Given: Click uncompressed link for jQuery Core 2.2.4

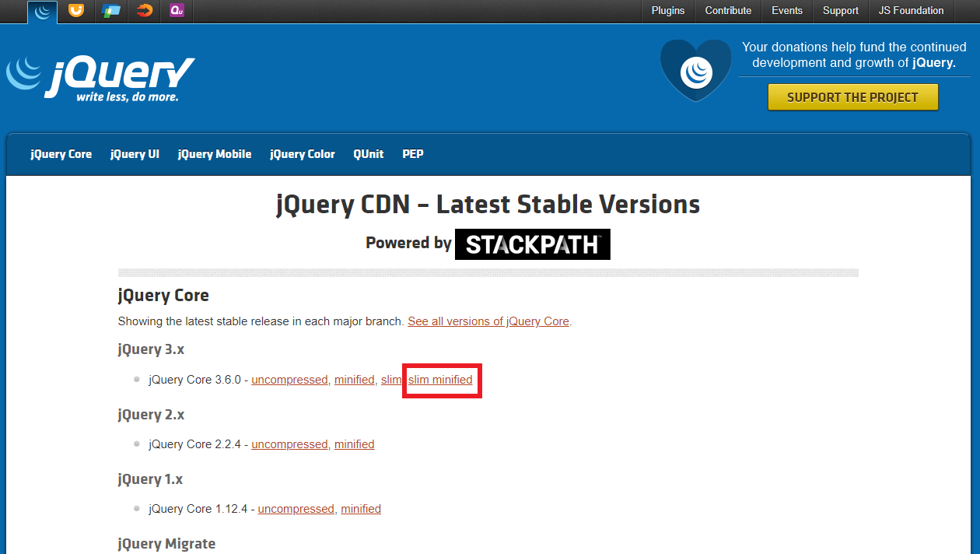Looking at the screenshot, I should (x=289, y=444).
